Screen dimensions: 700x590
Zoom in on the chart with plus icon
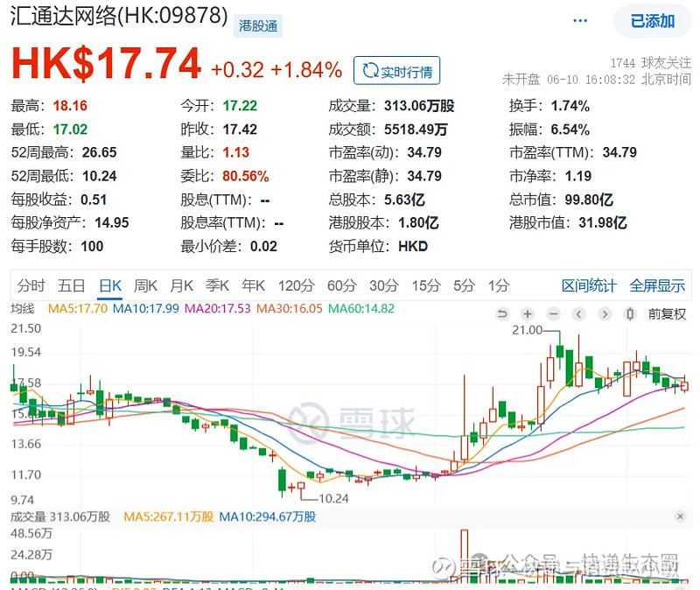click(527, 313)
